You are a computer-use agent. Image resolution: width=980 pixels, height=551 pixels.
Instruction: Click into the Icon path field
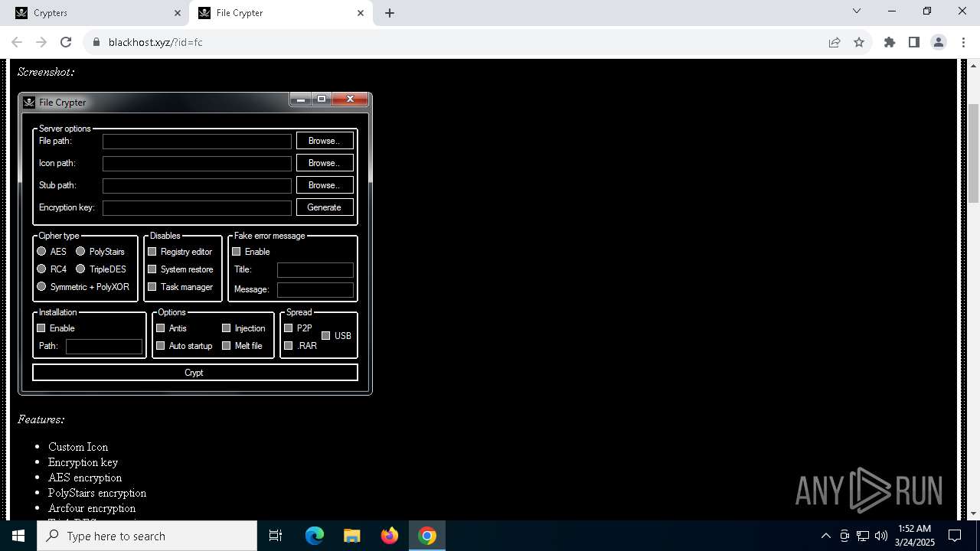tap(198, 163)
